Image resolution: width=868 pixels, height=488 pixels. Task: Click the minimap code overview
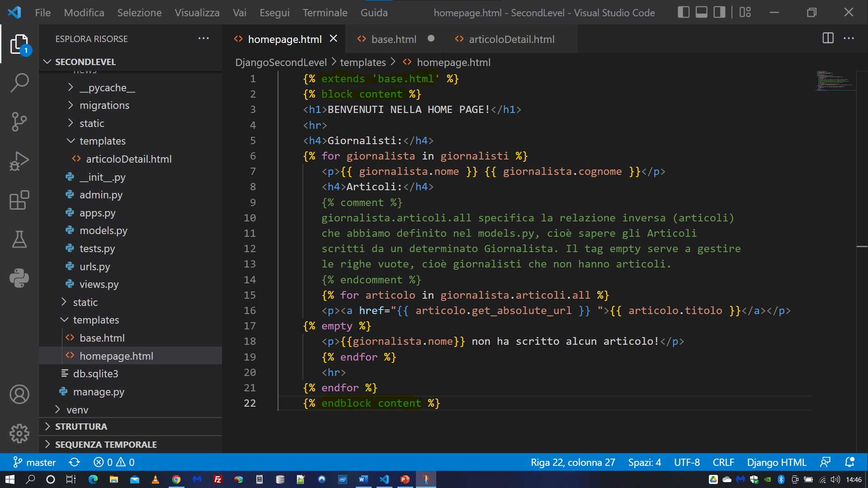pyautogui.click(x=835, y=80)
